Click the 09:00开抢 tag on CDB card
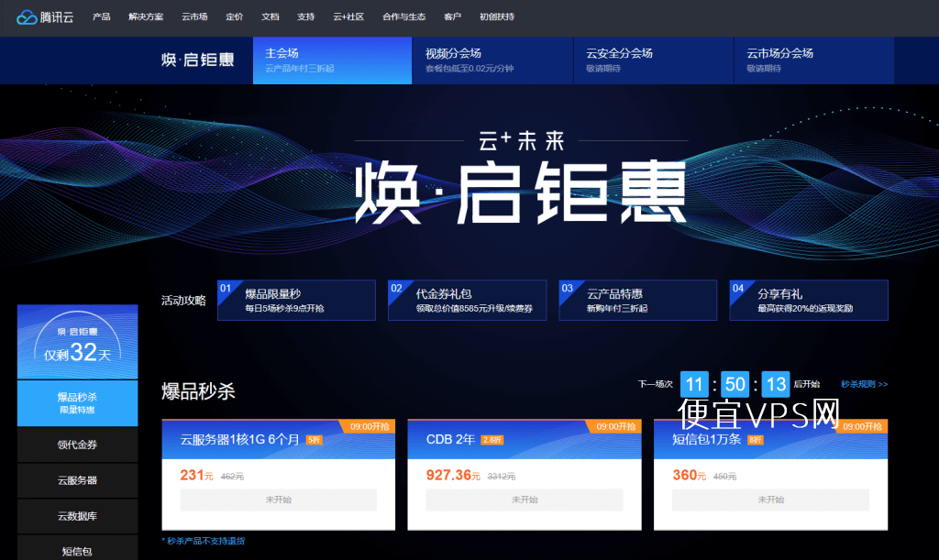Image resolution: width=939 pixels, height=560 pixels. point(615,426)
